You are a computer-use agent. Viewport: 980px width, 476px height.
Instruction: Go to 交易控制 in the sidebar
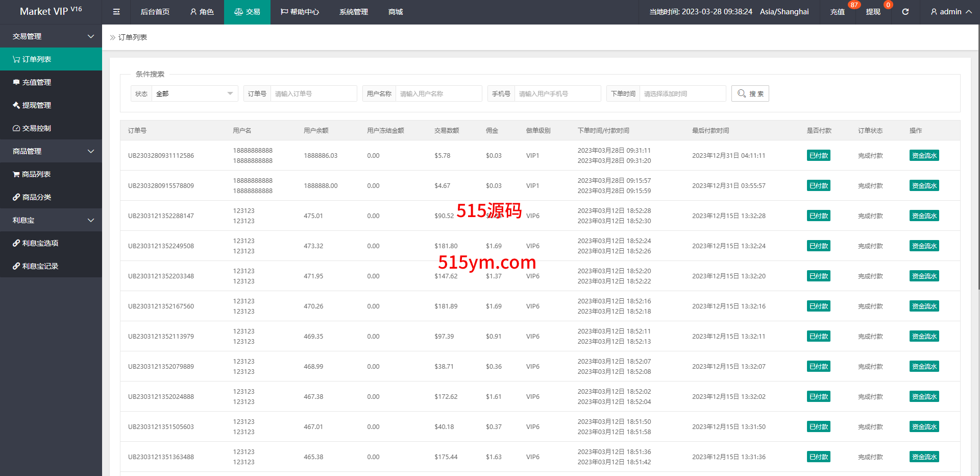[36, 128]
